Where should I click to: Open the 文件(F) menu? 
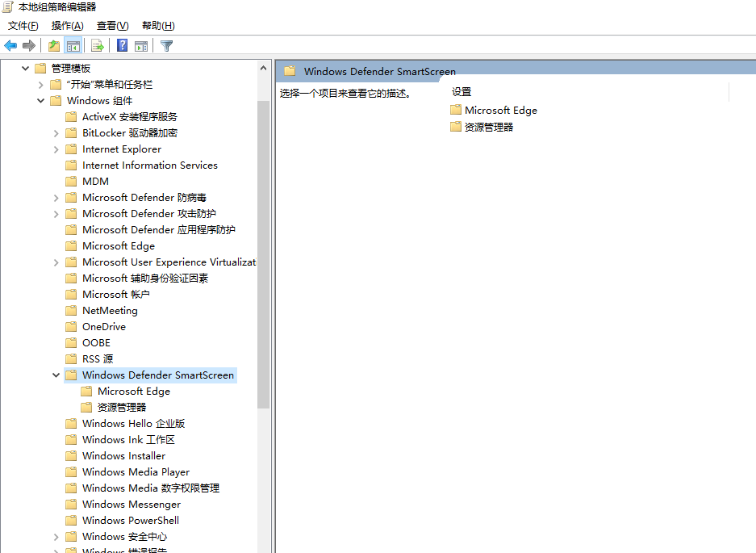tap(23, 26)
